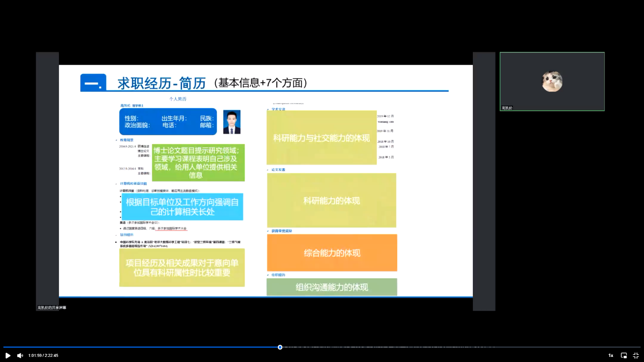Click the yellow 项目经历及相关成果 box
The image size is (644, 362).
tap(182, 268)
